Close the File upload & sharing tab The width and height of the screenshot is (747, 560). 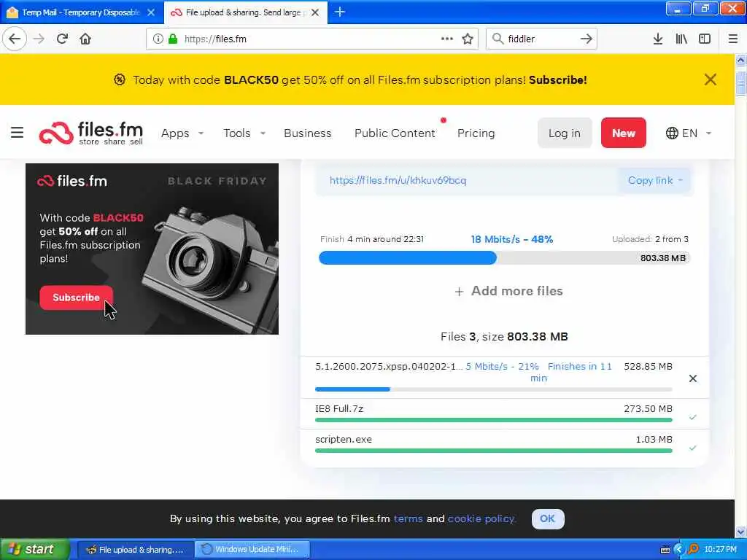[315, 12]
